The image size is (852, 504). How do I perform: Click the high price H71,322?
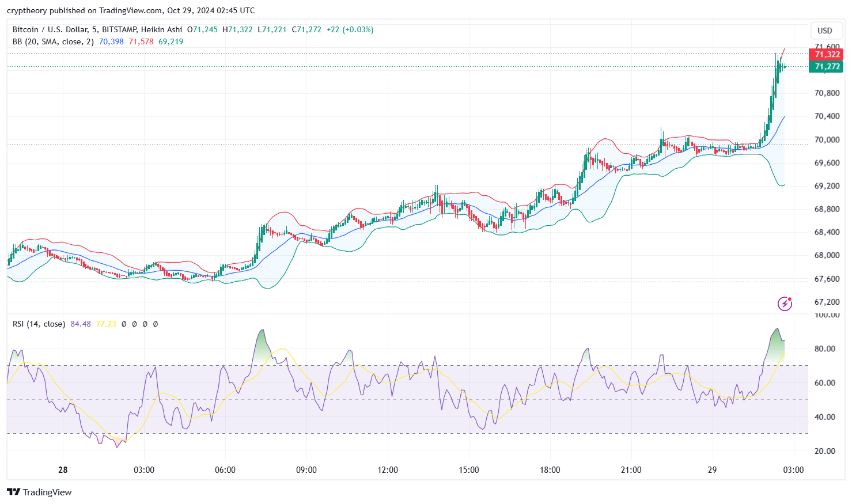coord(237,29)
